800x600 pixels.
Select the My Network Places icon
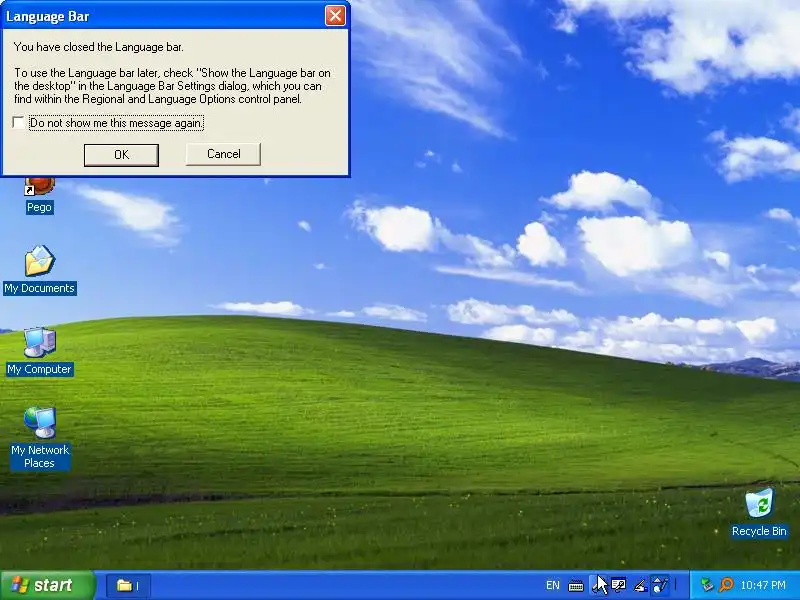[39, 438]
